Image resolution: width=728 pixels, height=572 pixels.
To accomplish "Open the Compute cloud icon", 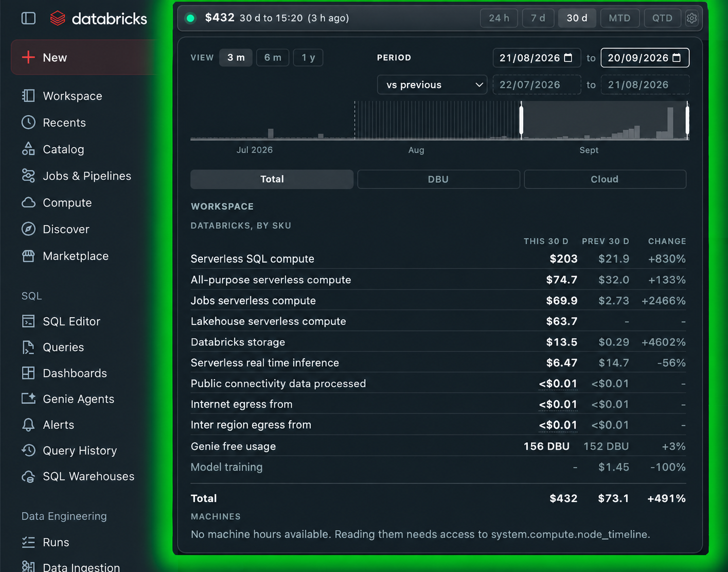I will point(28,202).
